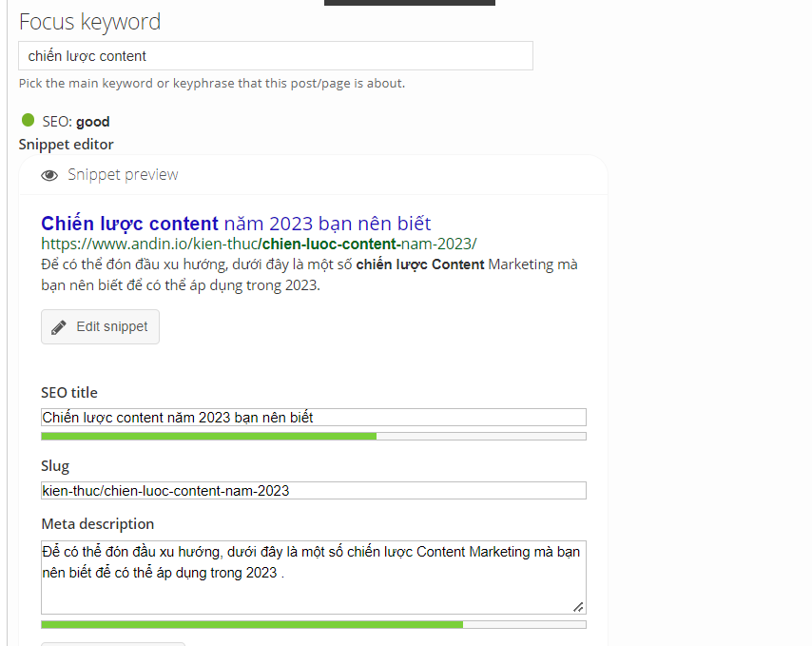Focus the Slug text field
812x646 pixels.
(x=313, y=491)
